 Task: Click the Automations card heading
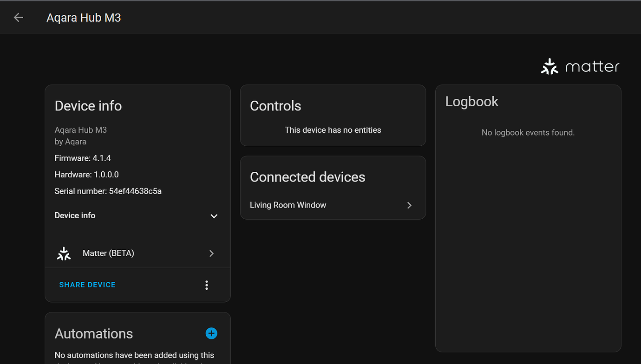coord(94,333)
